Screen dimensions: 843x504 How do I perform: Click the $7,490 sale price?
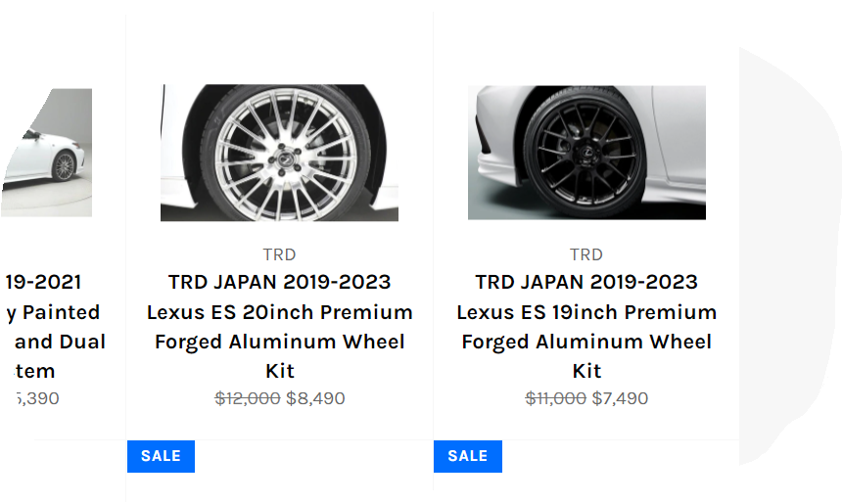[x=620, y=398]
